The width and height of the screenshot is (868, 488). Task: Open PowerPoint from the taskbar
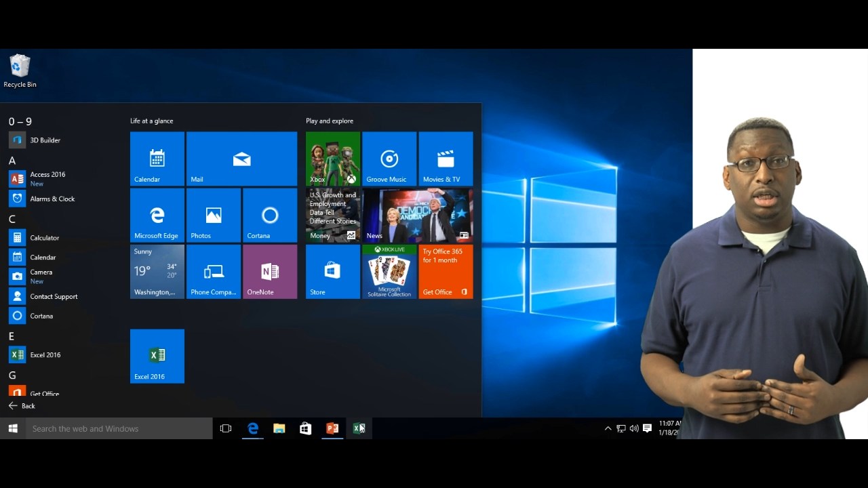332,428
